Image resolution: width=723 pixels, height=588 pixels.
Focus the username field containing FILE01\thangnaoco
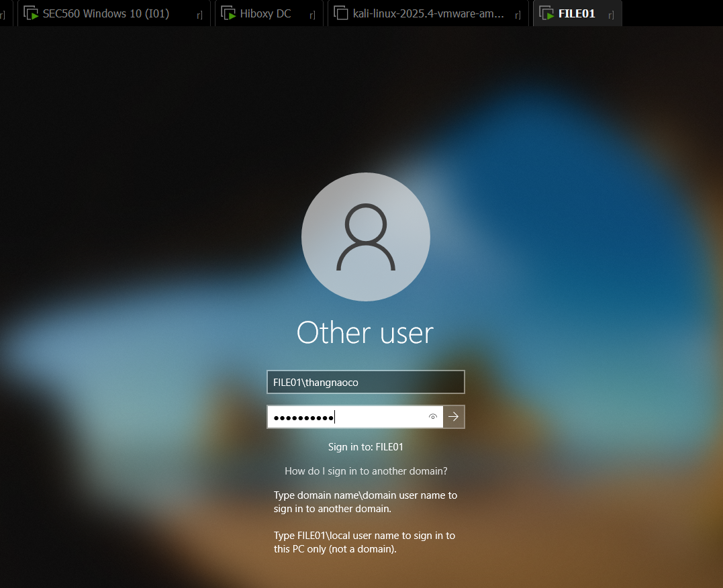[x=365, y=382]
